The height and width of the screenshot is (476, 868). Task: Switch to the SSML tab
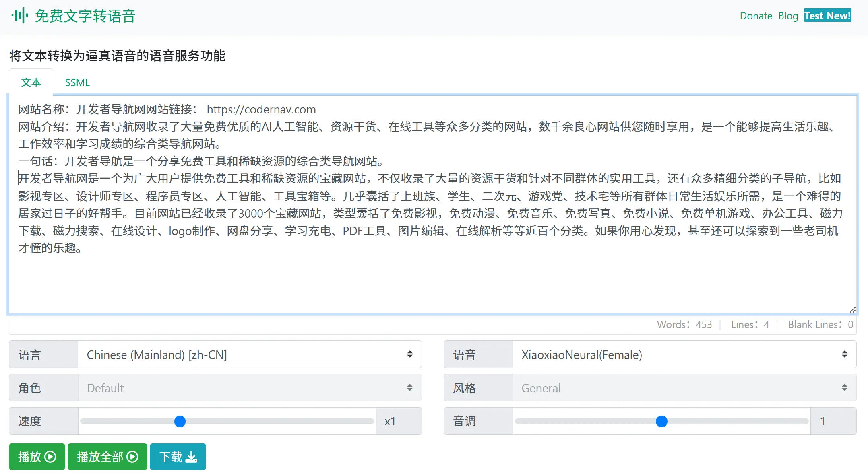[77, 82]
